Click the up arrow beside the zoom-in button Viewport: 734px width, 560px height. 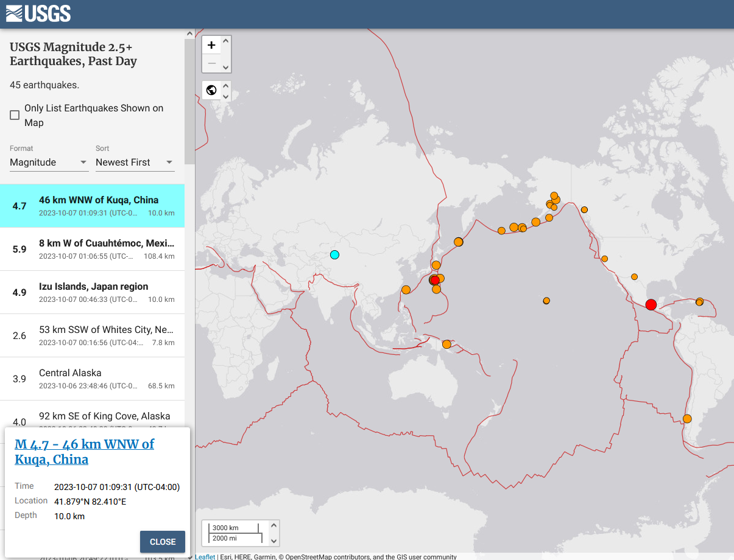(226, 41)
